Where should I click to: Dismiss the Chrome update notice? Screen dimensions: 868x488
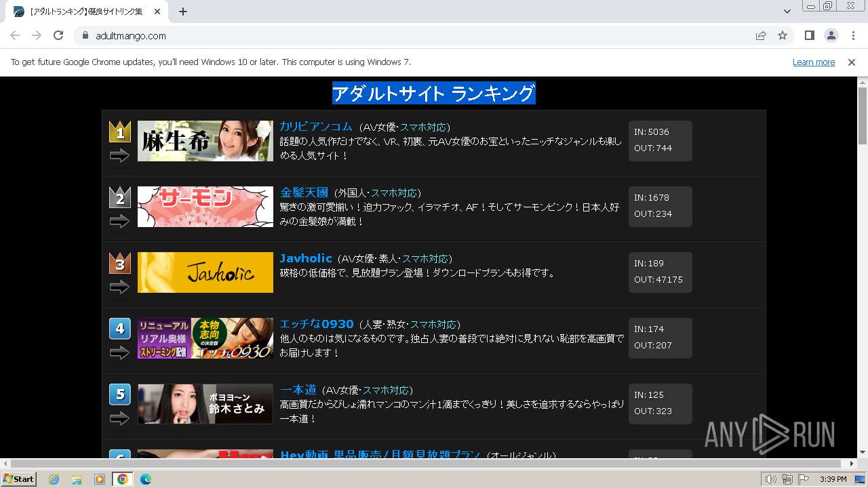coord(852,62)
